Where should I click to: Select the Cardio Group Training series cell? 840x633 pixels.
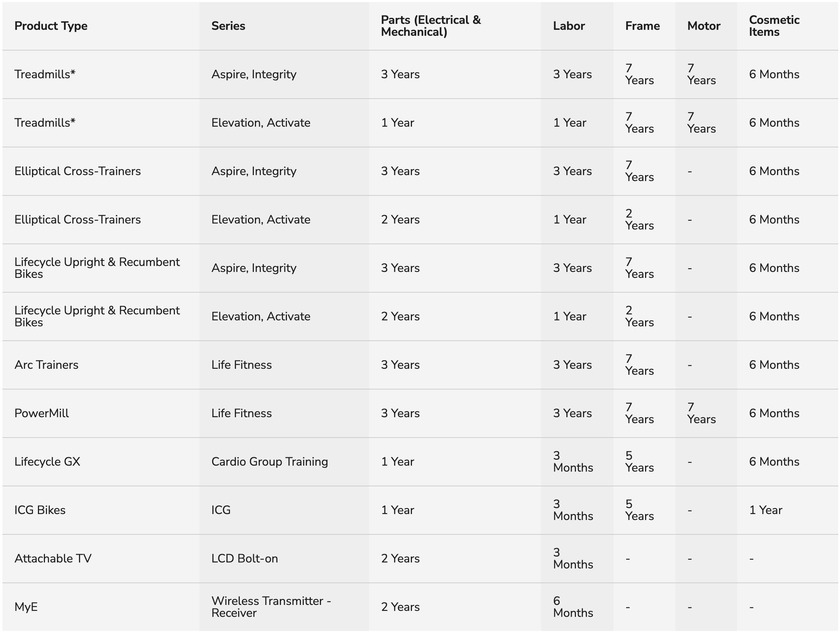tap(270, 461)
